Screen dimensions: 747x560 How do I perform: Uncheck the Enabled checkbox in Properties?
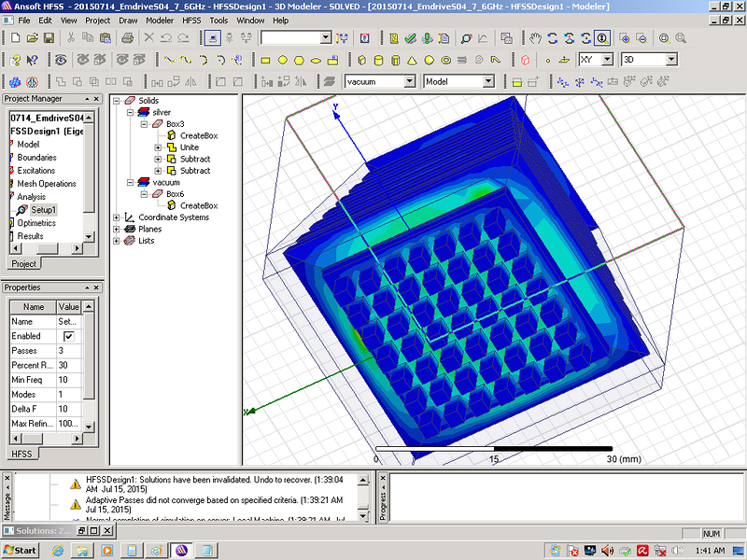68,336
